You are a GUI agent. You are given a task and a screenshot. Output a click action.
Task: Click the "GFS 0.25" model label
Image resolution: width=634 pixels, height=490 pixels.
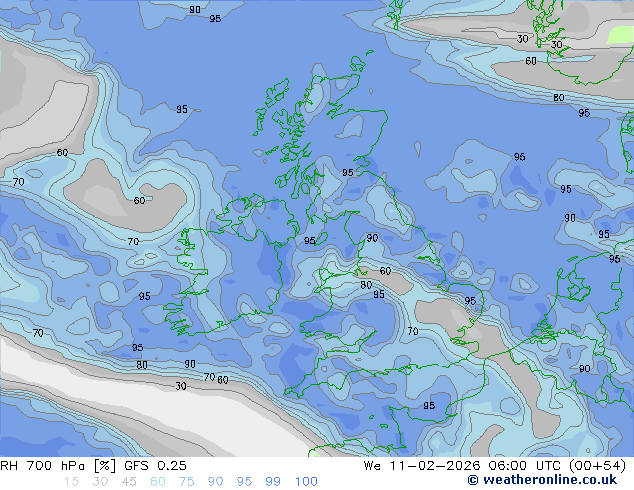coord(155,466)
